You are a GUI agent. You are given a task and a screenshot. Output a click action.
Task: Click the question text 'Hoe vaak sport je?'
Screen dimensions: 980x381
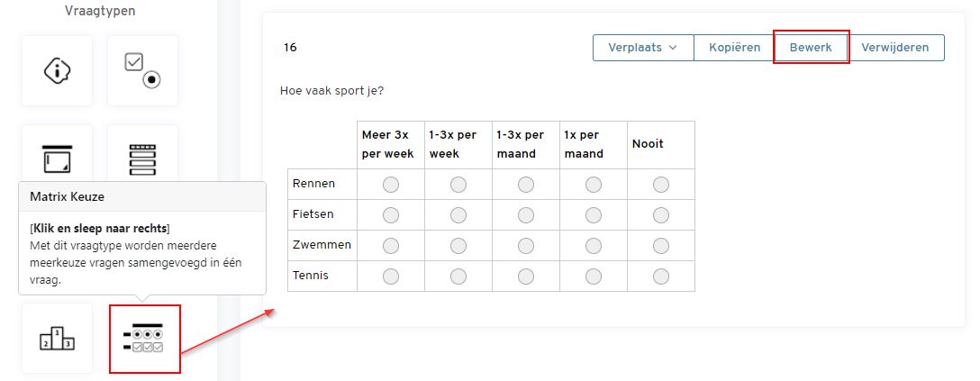tap(331, 91)
